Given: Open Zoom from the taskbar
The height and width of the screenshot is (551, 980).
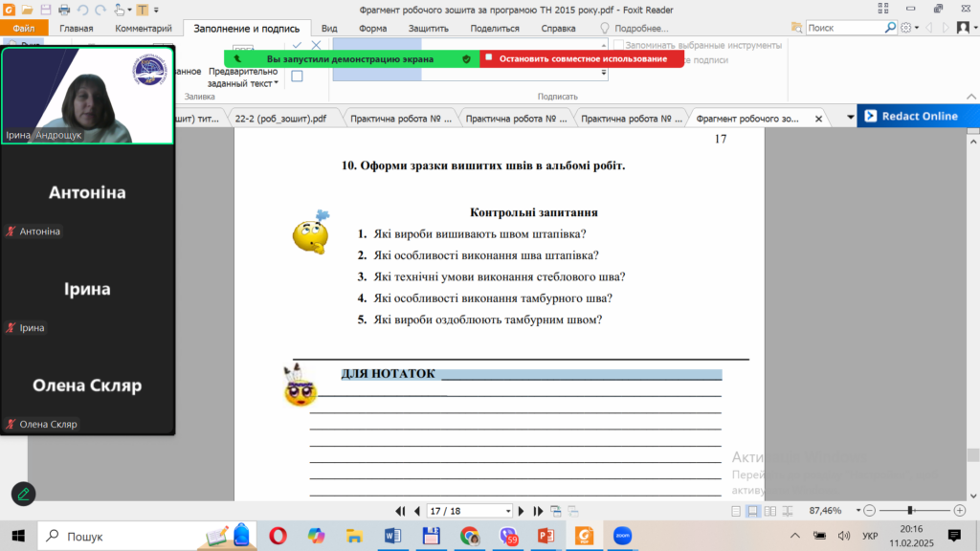Looking at the screenshot, I should (x=622, y=536).
